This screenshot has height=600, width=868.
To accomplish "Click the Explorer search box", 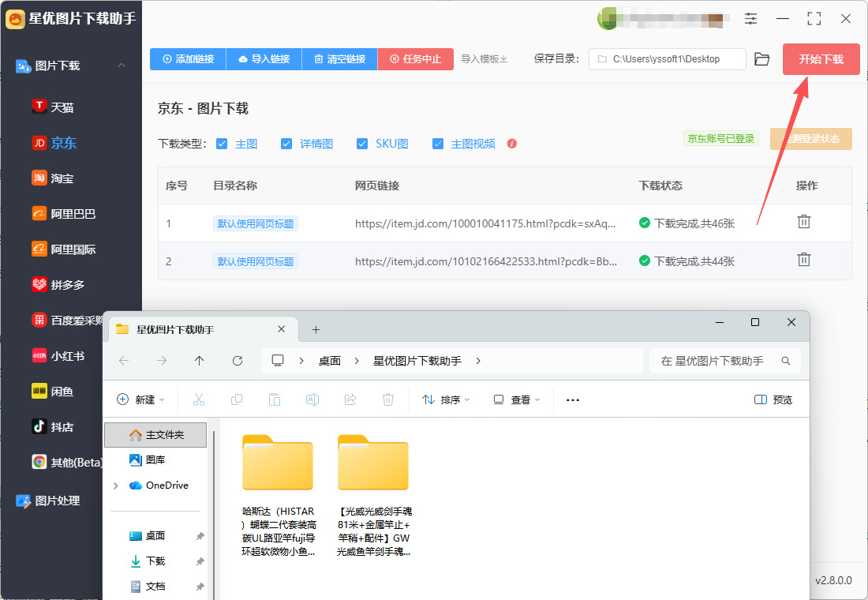I will tap(725, 361).
